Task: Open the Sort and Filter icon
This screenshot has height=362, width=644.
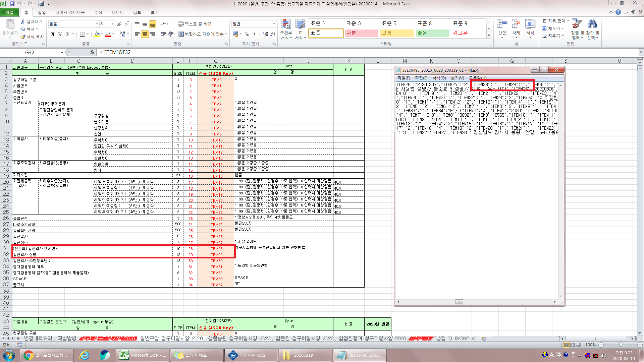Action: click(x=577, y=29)
